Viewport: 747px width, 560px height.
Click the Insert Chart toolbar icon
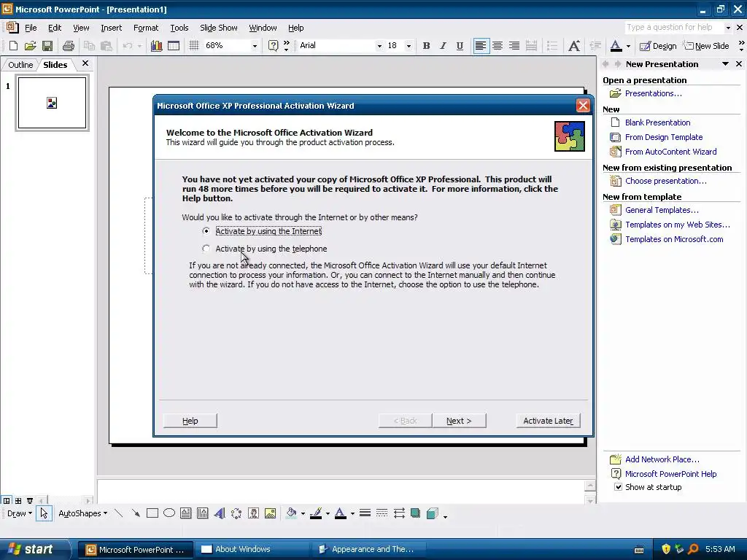coord(156,46)
